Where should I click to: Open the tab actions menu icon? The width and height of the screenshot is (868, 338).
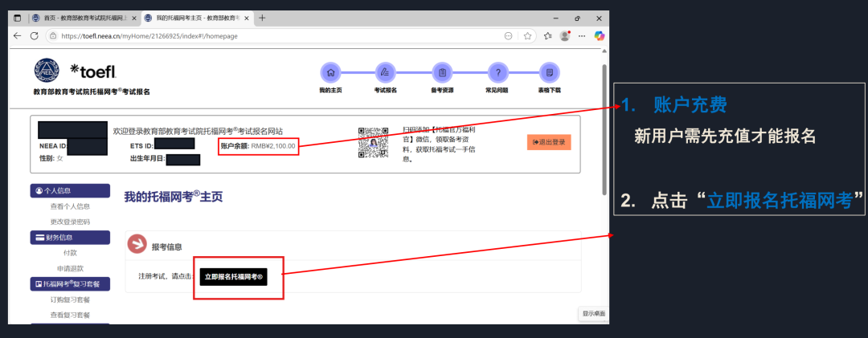[x=17, y=18]
